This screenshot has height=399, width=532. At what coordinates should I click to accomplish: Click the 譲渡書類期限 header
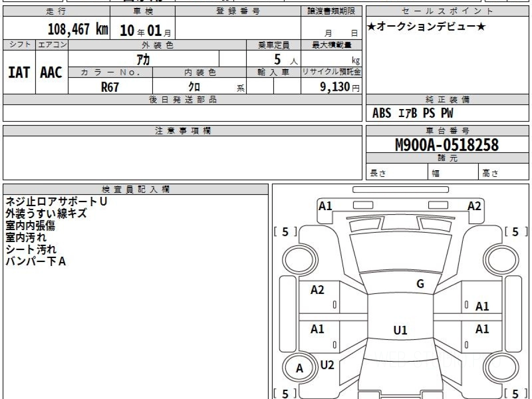point(332,12)
